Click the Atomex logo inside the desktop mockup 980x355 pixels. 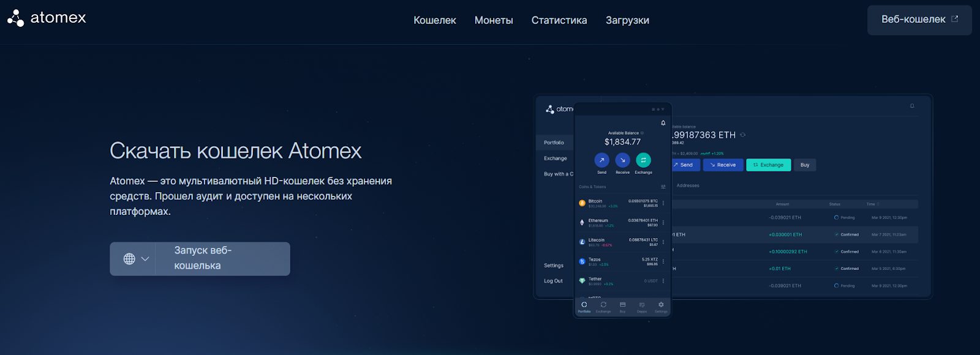click(x=560, y=109)
